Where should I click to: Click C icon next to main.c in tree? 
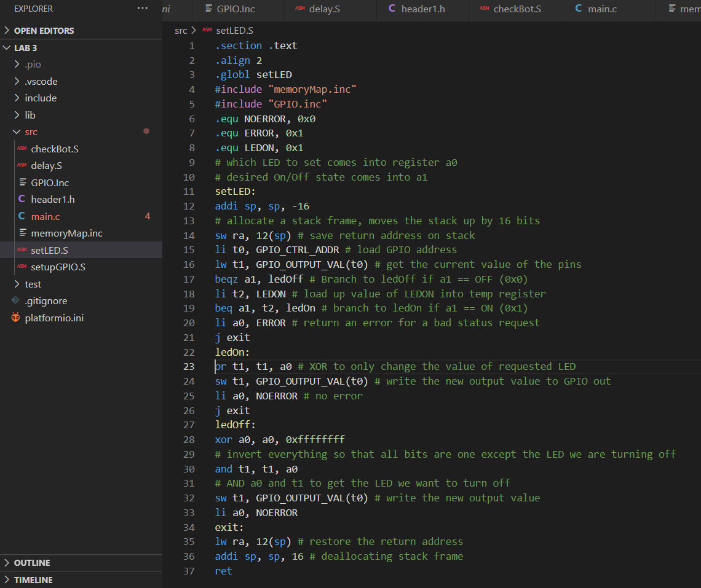click(22, 216)
